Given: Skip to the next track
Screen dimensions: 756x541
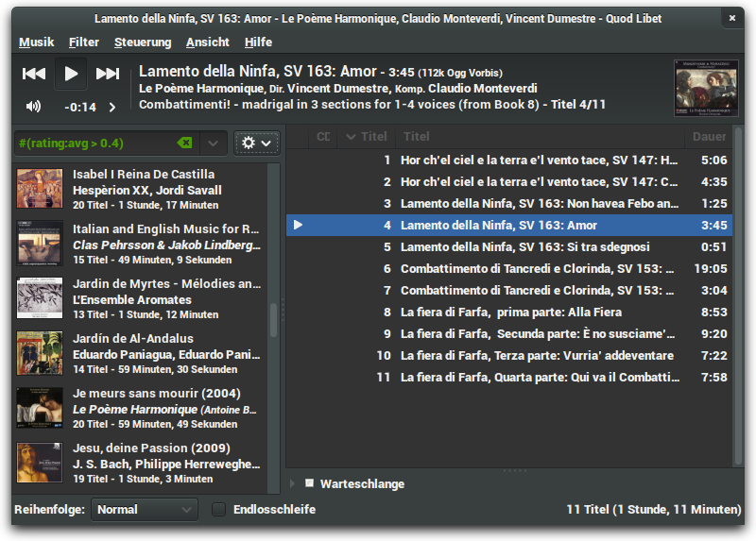Looking at the screenshot, I should (108, 74).
